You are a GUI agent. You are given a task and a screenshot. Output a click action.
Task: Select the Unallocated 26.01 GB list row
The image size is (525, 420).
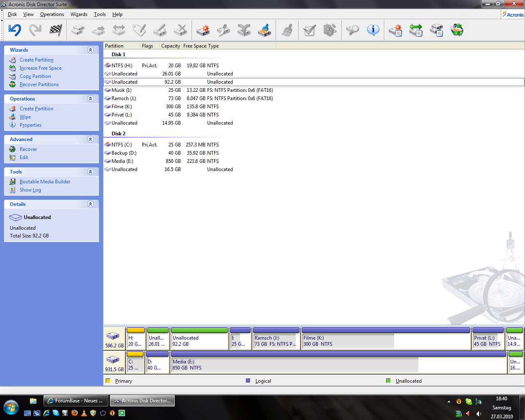click(314, 74)
